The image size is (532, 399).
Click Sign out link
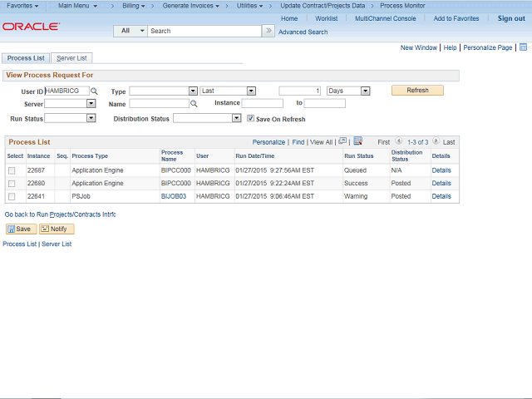(x=511, y=18)
